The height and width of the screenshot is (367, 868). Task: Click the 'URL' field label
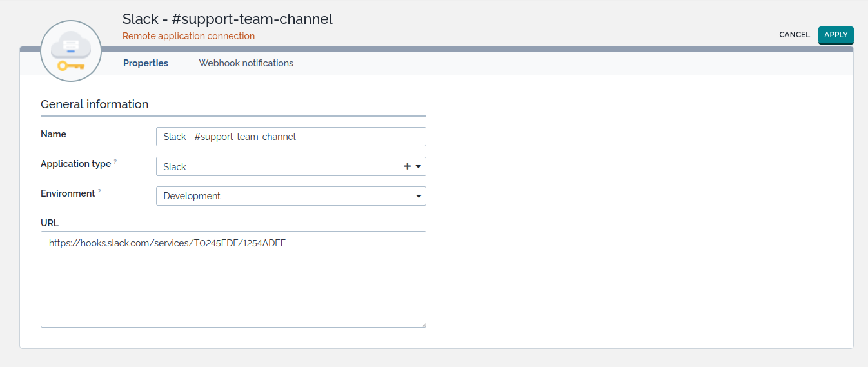tap(50, 223)
